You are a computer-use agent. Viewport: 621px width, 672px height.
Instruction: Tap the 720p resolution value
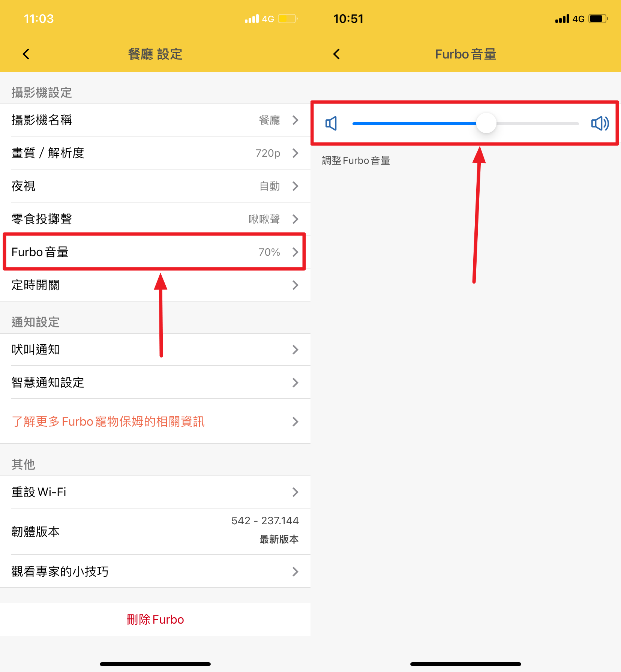tap(268, 153)
